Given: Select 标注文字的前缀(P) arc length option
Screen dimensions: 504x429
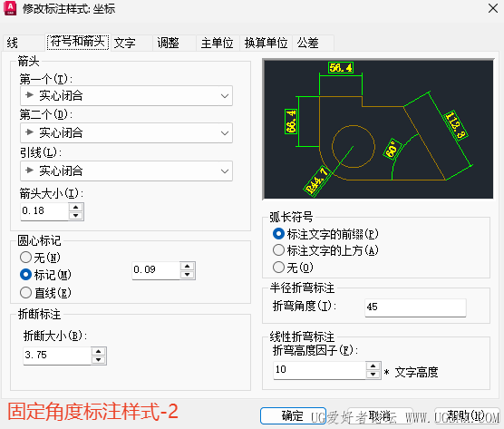Looking at the screenshot, I should pyautogui.click(x=325, y=234).
